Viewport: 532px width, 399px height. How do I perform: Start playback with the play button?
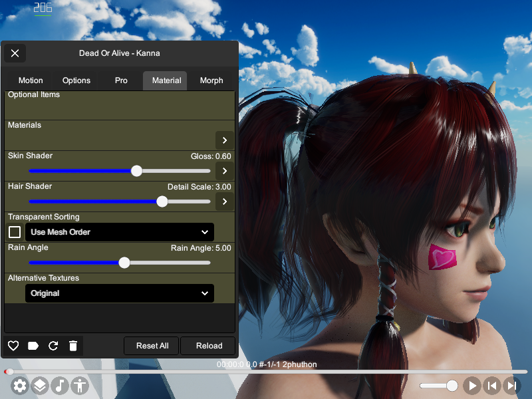pyautogui.click(x=472, y=386)
